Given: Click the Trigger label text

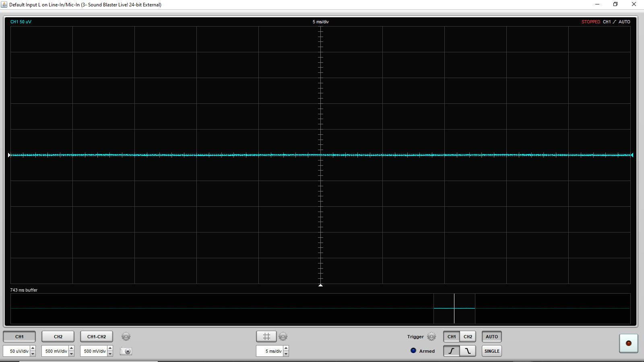Looking at the screenshot, I should 415,337.
